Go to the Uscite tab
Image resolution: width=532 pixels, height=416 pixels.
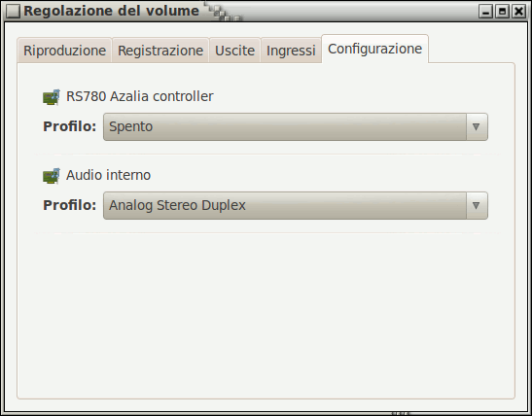(x=234, y=51)
